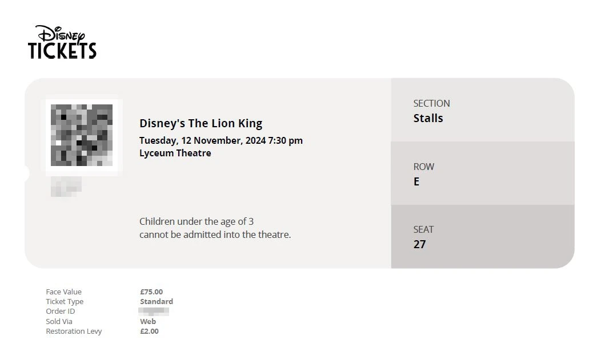The height and width of the screenshot is (364, 605).
Task: Click the Face Value label
Action: 63,292
